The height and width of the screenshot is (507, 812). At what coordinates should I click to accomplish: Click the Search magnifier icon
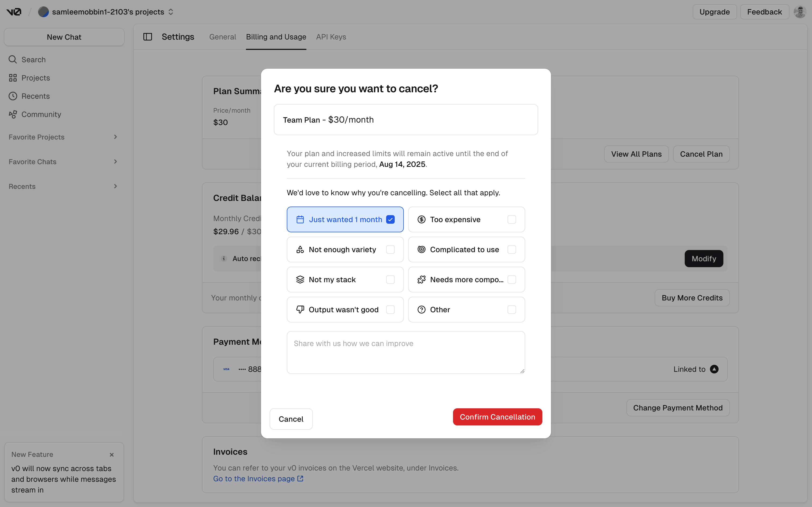(13, 59)
